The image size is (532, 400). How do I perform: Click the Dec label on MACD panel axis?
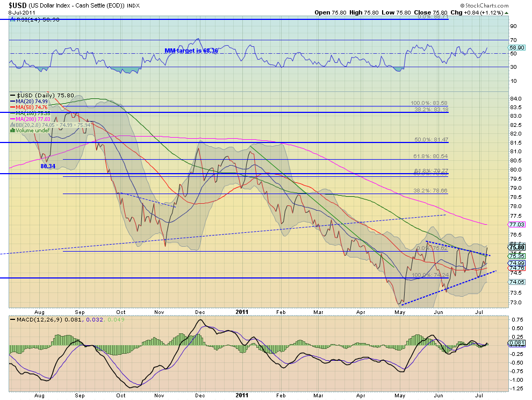[x=200, y=396]
